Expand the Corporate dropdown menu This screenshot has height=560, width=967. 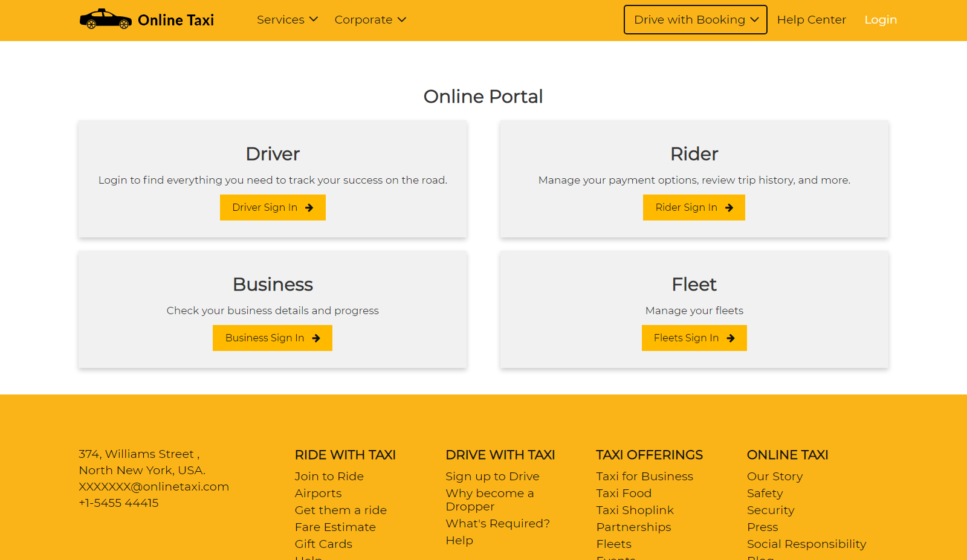(370, 20)
